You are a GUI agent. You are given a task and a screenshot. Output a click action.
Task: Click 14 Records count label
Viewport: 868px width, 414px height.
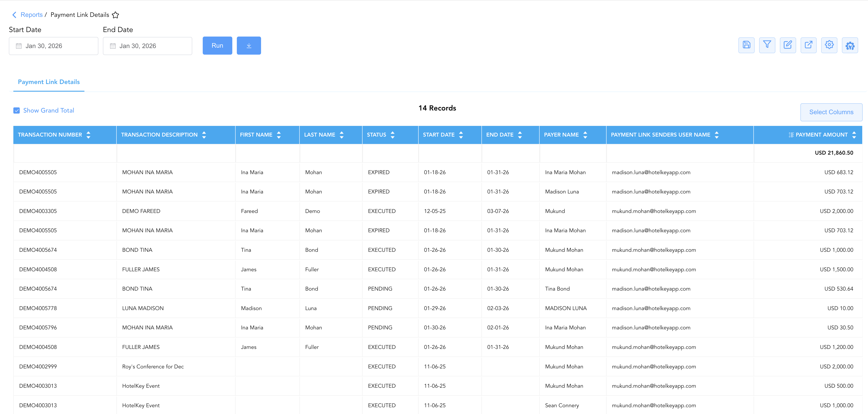pos(437,108)
